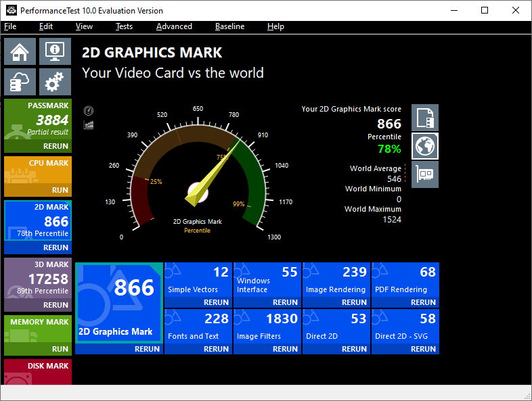Viewport: 532px width, 401px height.
Task: Click the 2D Graphics Mark gauge label
Action: tap(198, 222)
